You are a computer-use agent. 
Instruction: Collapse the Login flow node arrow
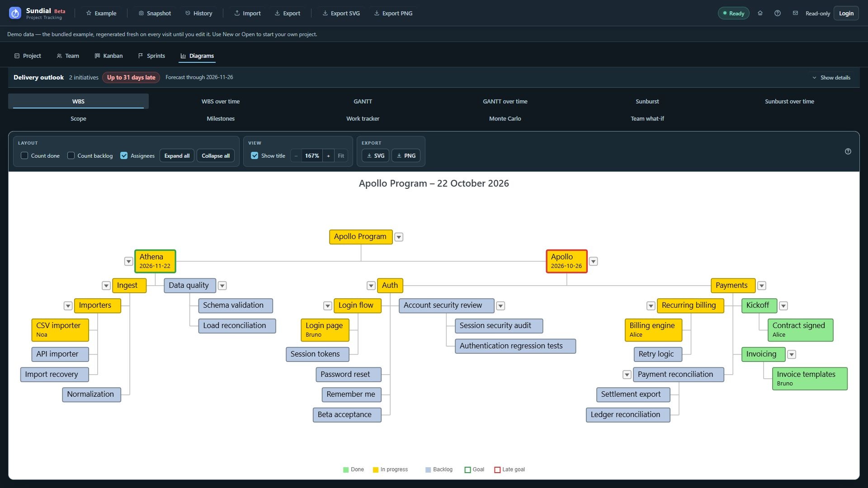pos(328,306)
